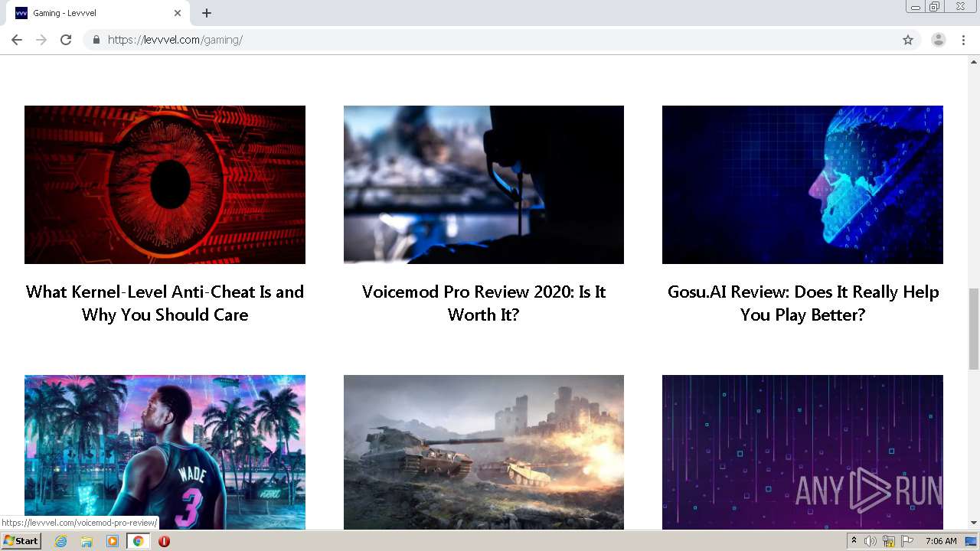This screenshot has height=551, width=980.
Task: Open a new browser tab
Action: (207, 13)
